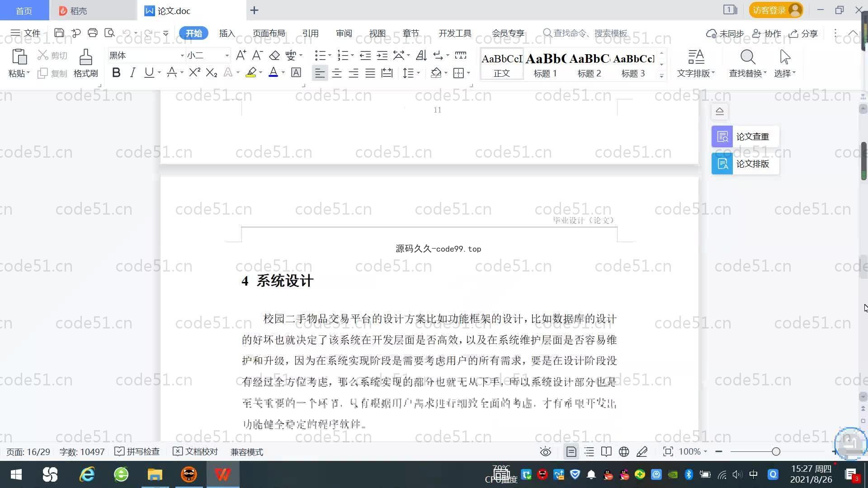
Task: Click the 访客登录 login button
Action: [775, 10]
